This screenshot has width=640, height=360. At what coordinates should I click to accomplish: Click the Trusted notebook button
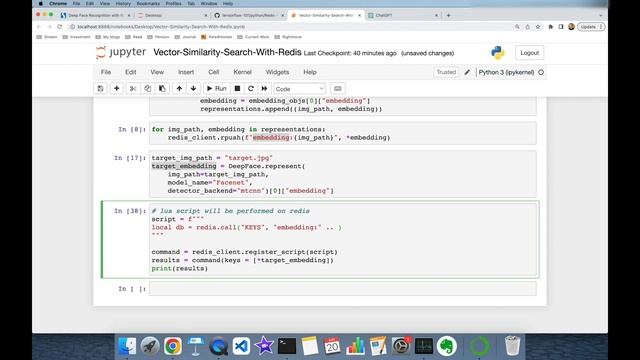446,72
